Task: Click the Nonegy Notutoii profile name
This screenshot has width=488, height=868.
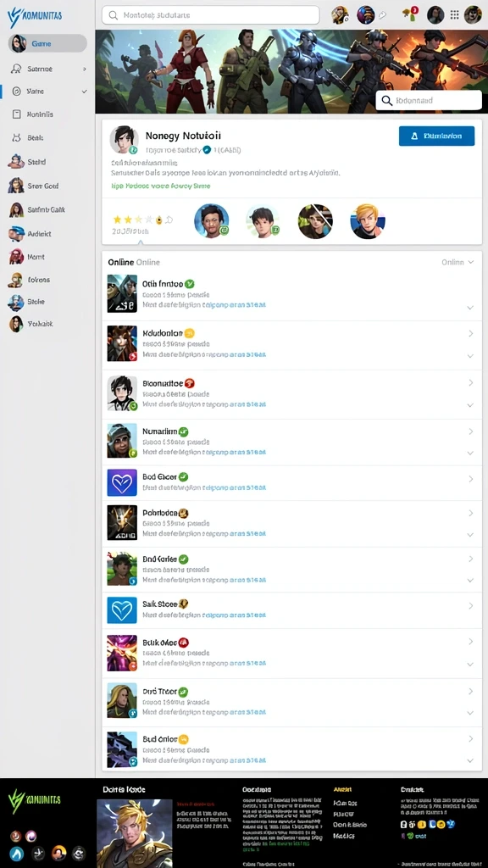Action: pyautogui.click(x=183, y=135)
